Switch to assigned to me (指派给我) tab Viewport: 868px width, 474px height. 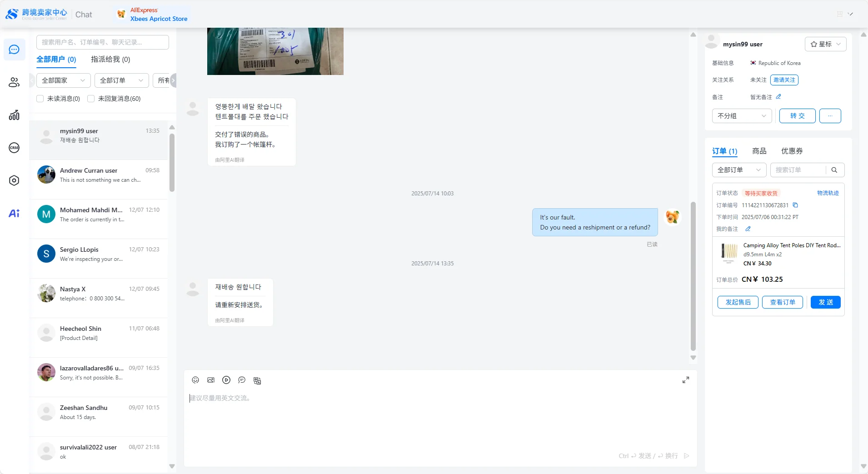pos(110,60)
